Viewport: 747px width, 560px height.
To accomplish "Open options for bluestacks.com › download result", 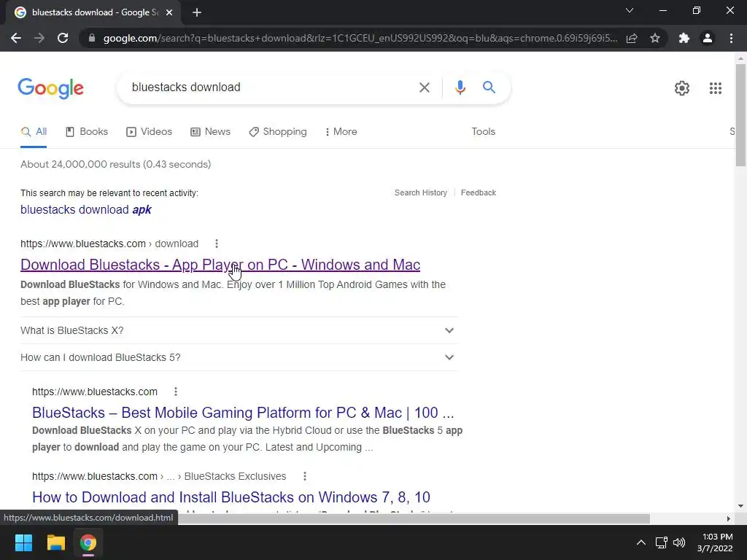I will [216, 244].
